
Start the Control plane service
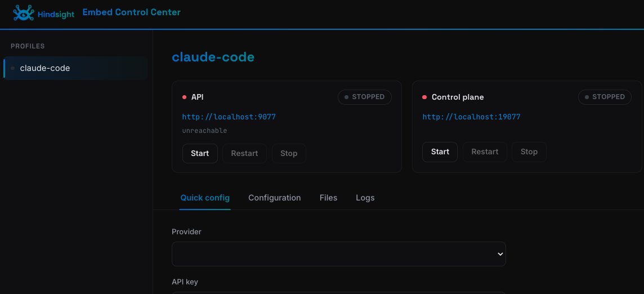[x=440, y=152]
